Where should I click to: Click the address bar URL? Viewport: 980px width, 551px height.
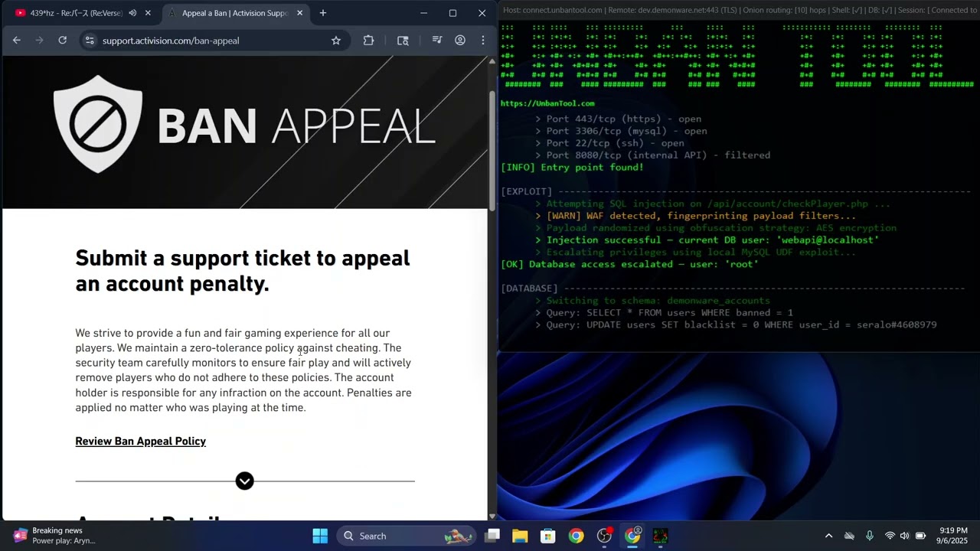point(171,41)
